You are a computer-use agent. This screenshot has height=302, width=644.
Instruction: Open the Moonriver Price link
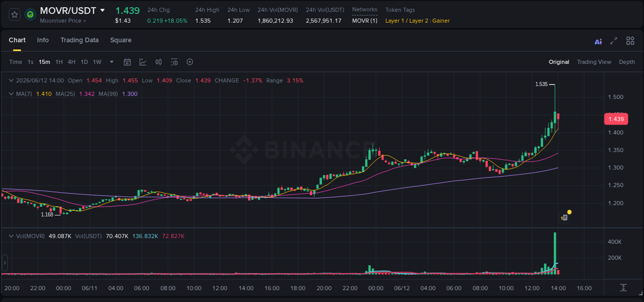tap(63, 21)
